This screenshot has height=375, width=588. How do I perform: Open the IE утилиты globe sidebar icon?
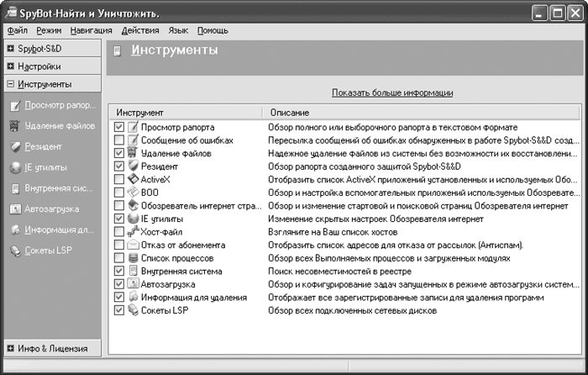(x=15, y=167)
